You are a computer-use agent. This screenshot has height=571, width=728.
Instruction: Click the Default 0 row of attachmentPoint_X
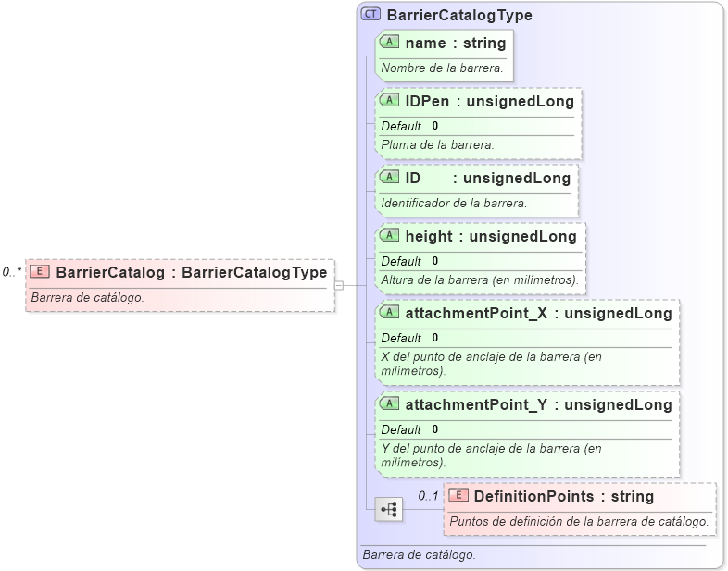526,338
